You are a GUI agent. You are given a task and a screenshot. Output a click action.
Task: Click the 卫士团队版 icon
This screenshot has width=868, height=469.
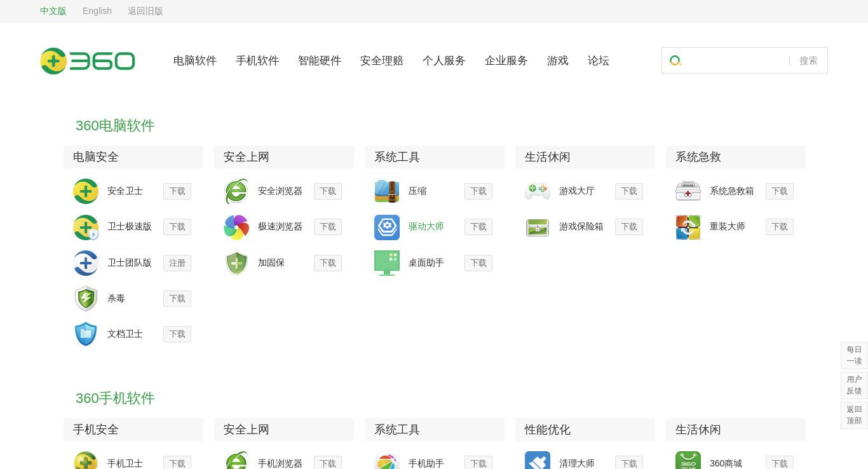click(x=86, y=263)
